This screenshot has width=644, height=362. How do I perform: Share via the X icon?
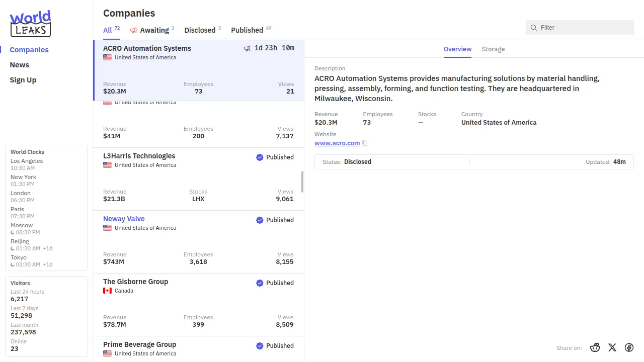(x=612, y=347)
